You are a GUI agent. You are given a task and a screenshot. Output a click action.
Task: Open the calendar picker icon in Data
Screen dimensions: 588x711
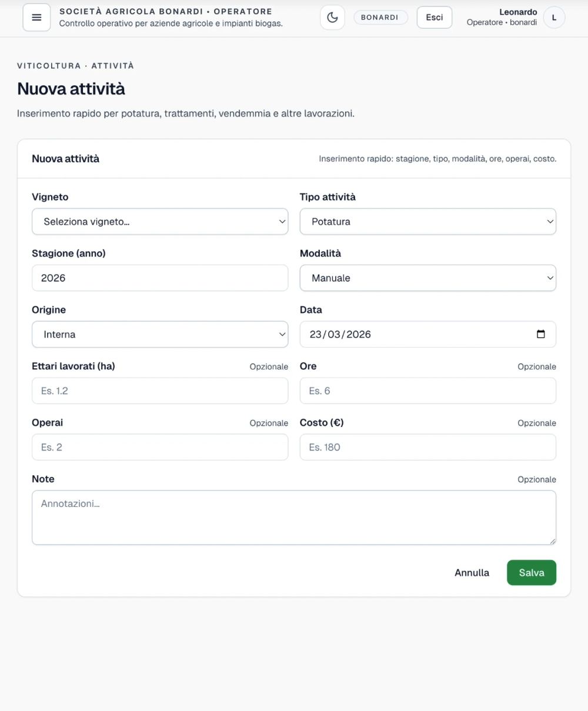[x=541, y=334]
